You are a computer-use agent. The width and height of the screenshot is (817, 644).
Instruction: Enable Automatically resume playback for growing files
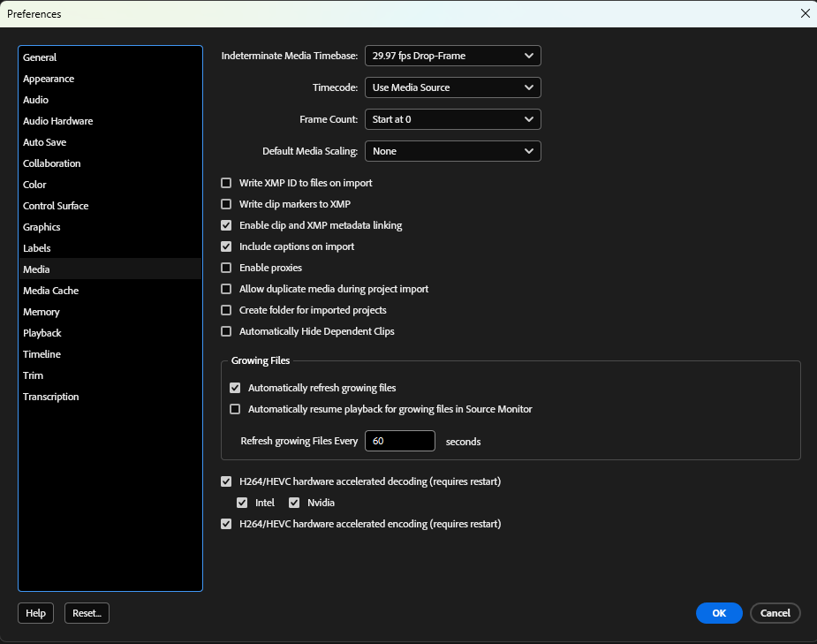pos(235,409)
